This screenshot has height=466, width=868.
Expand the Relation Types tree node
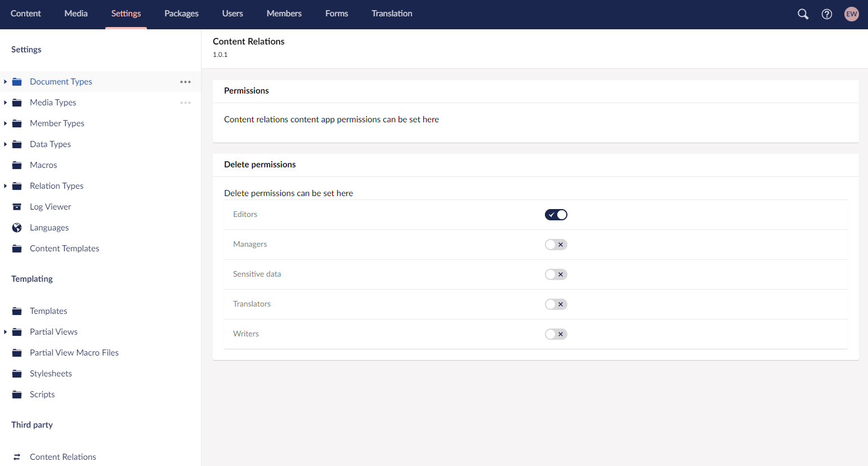coord(5,186)
